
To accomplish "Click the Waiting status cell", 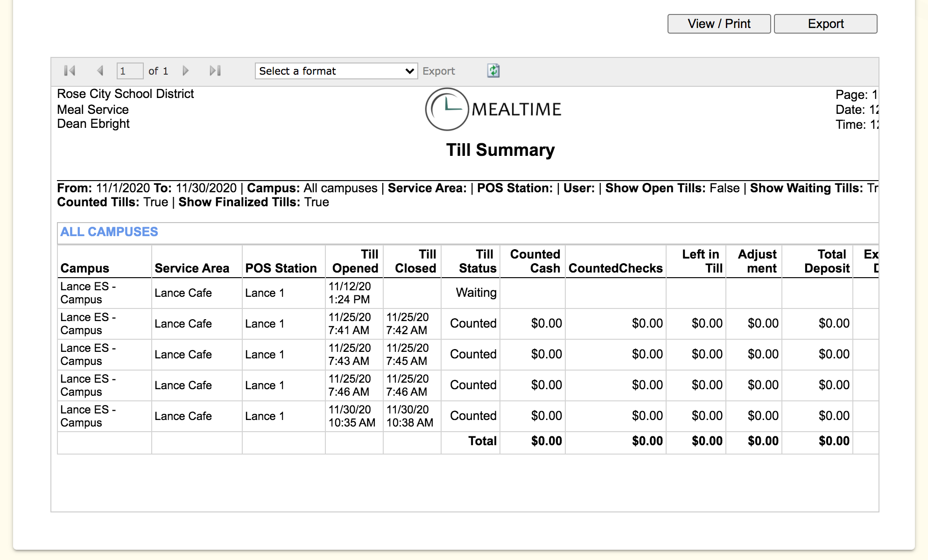I will [x=476, y=293].
